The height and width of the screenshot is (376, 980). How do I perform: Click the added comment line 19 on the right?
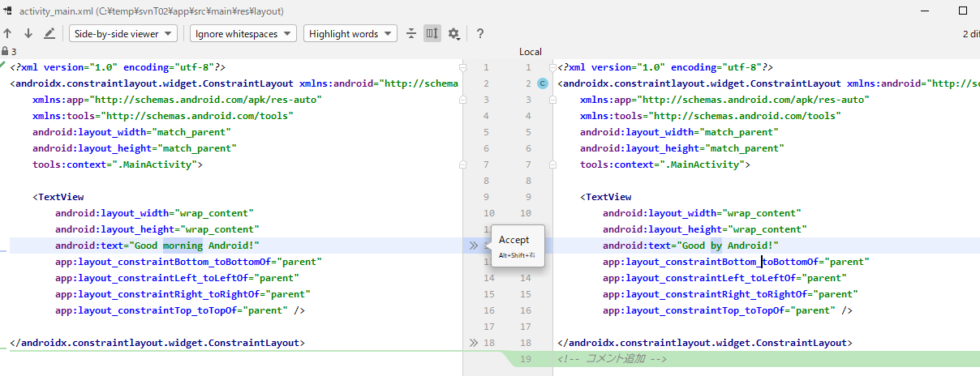click(612, 359)
